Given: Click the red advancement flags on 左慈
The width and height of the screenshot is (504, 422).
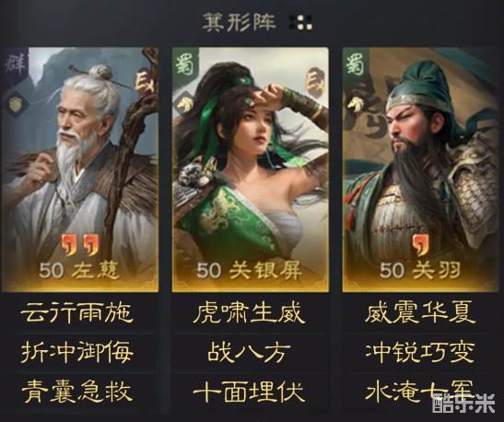Looking at the screenshot, I should (x=80, y=245).
